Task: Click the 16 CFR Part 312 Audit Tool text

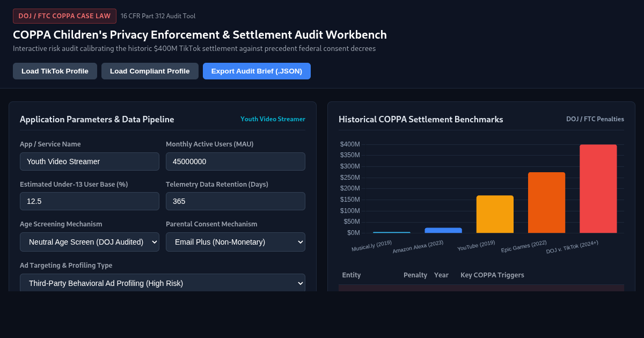Action: (x=158, y=16)
